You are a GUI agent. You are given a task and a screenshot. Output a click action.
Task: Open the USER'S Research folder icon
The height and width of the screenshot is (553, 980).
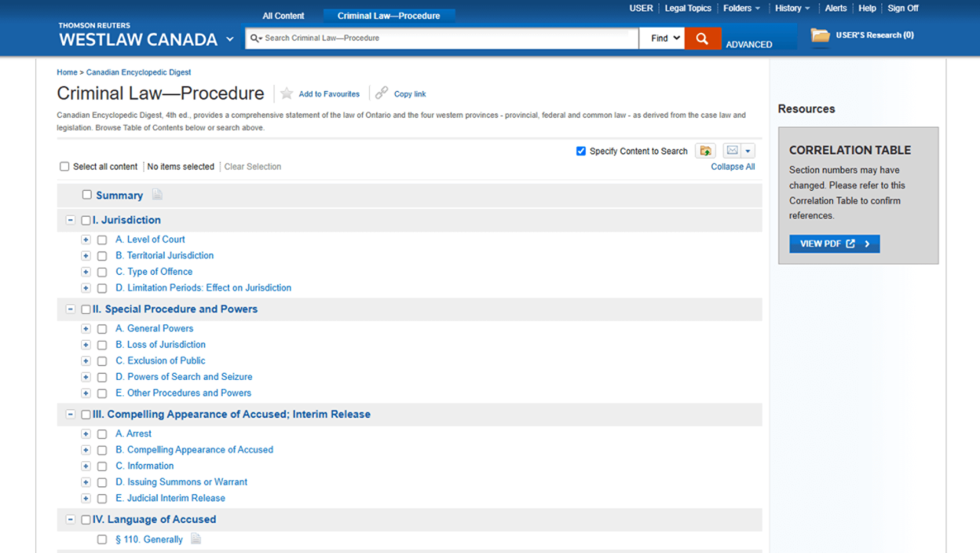[819, 35]
